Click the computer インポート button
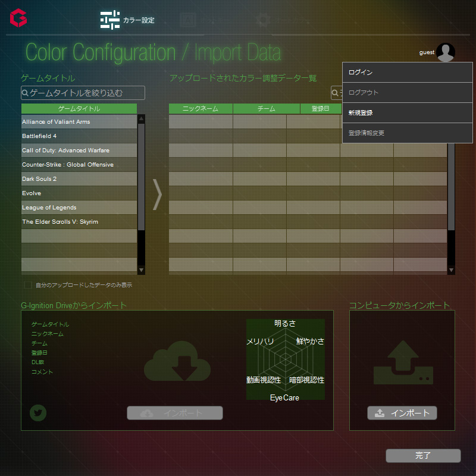The height and width of the screenshot is (476, 476). (402, 413)
